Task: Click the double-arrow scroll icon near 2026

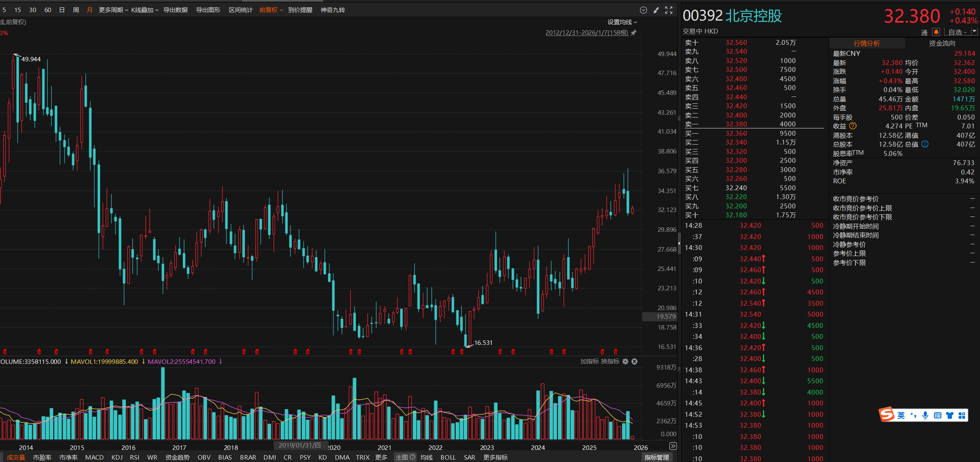Action: pyautogui.click(x=673, y=446)
